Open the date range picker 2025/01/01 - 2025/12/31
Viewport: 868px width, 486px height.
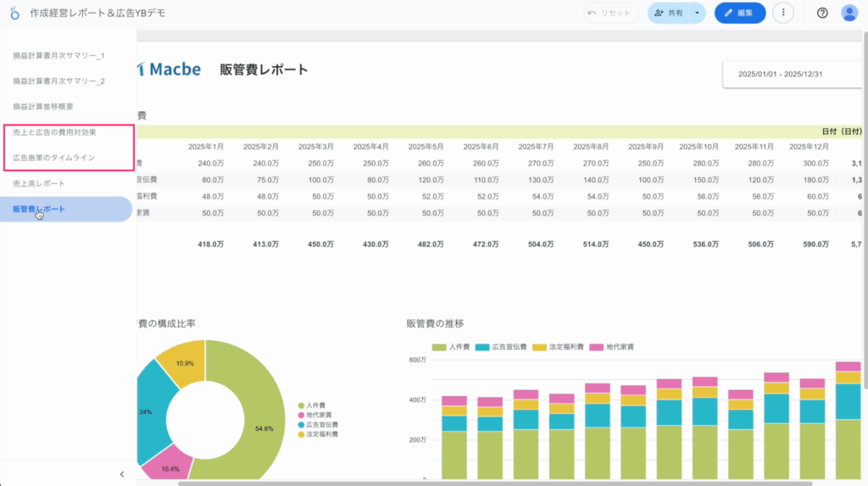coord(780,74)
